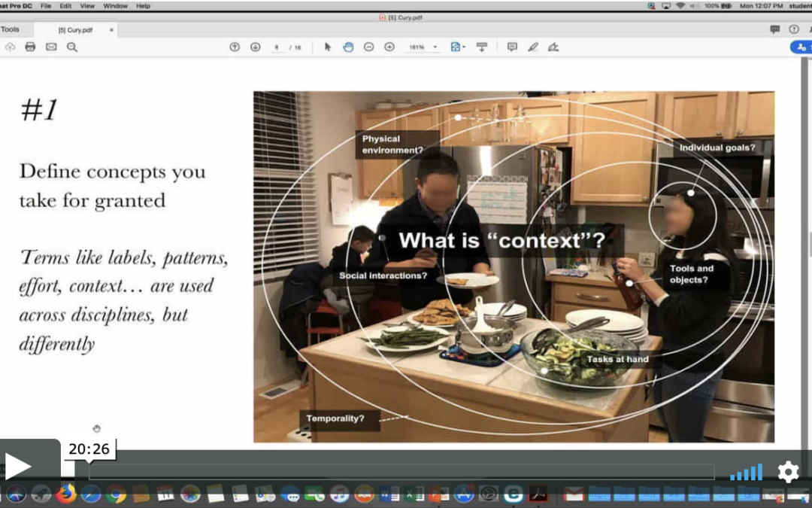Open Adobe Acrobat icon in the dock
The image size is (812, 508).
tap(538, 494)
